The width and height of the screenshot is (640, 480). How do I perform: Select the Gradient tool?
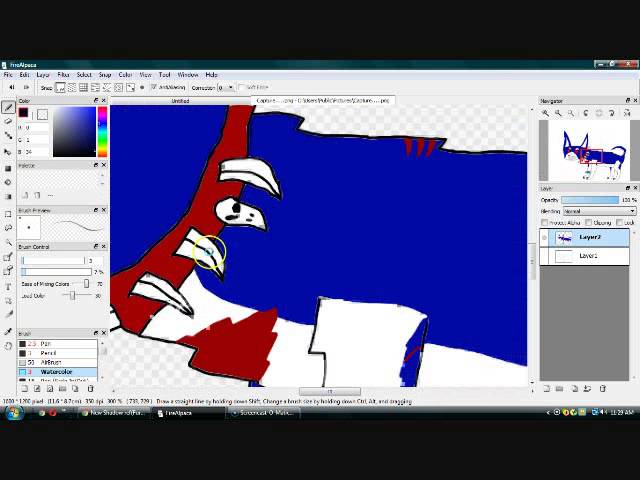coord(8,196)
